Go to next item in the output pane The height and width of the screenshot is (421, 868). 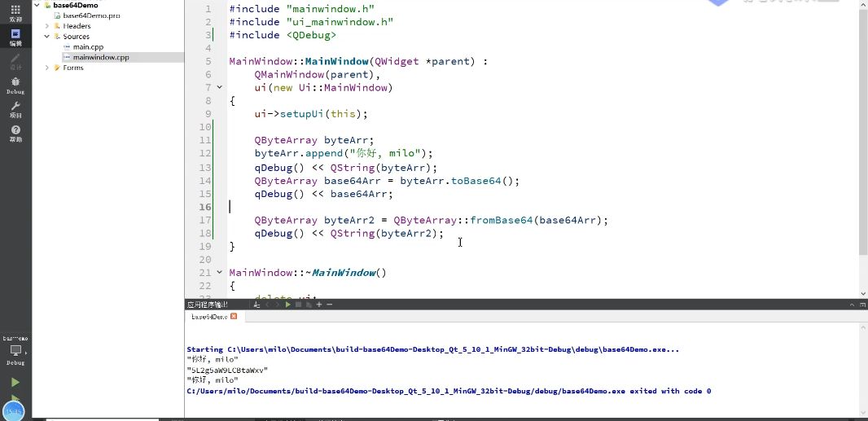(x=277, y=305)
